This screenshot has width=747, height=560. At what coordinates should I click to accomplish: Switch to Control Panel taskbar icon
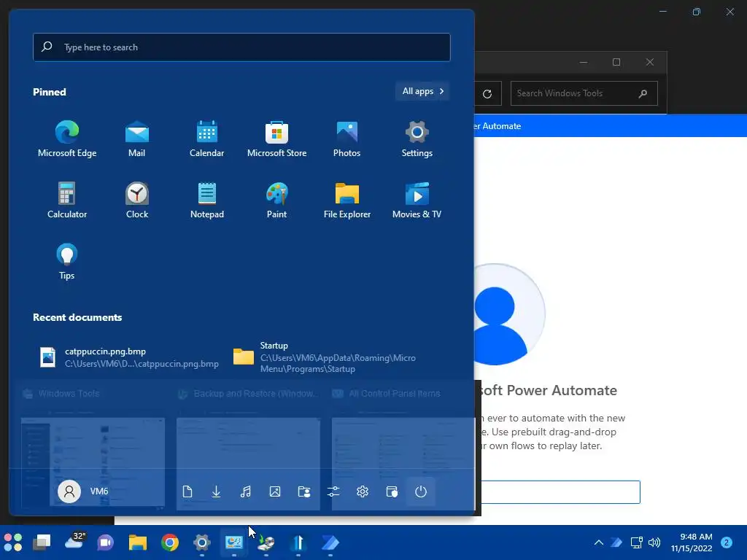[x=234, y=542]
